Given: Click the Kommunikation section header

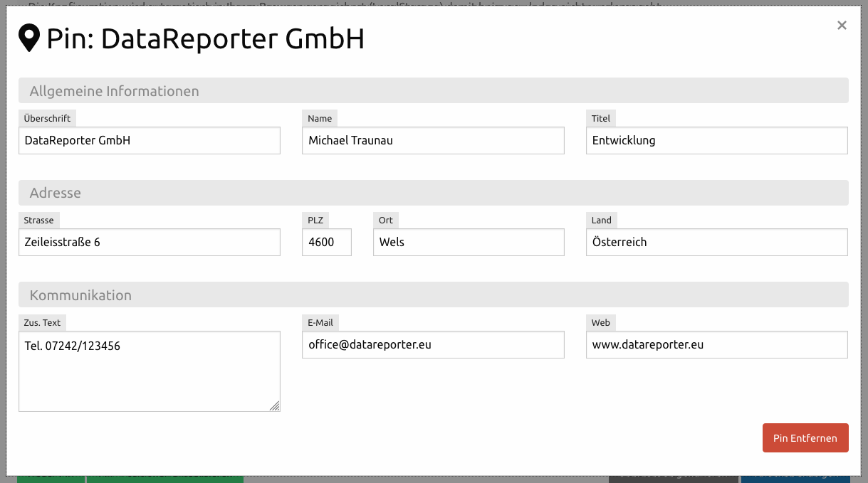Looking at the screenshot, I should click(x=80, y=295).
